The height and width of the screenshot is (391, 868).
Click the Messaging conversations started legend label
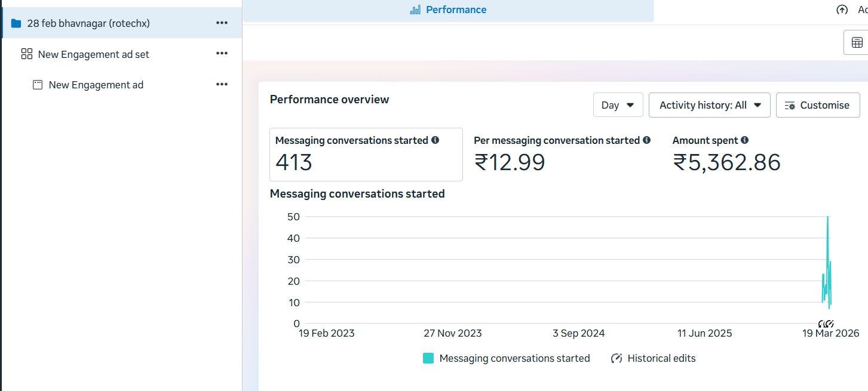[x=515, y=358]
